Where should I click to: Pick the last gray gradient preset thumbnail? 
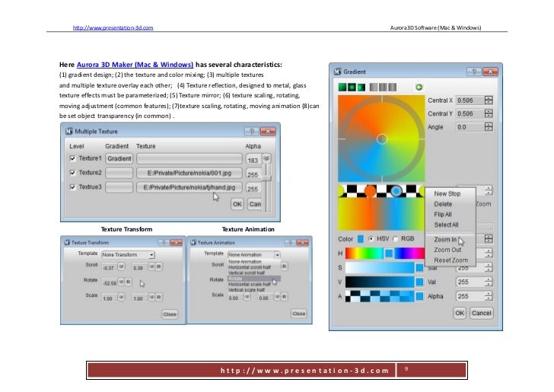coord(393,87)
